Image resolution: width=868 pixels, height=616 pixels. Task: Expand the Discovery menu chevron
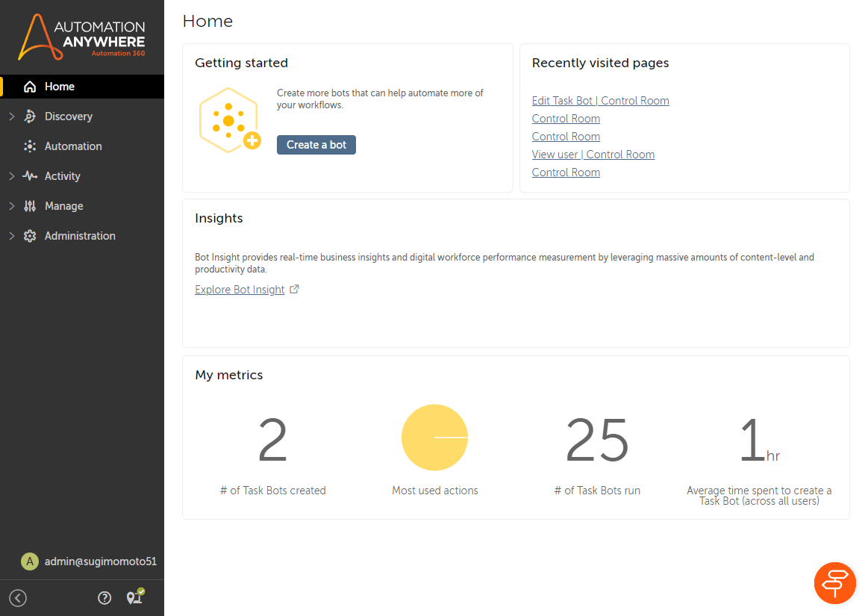(12, 116)
